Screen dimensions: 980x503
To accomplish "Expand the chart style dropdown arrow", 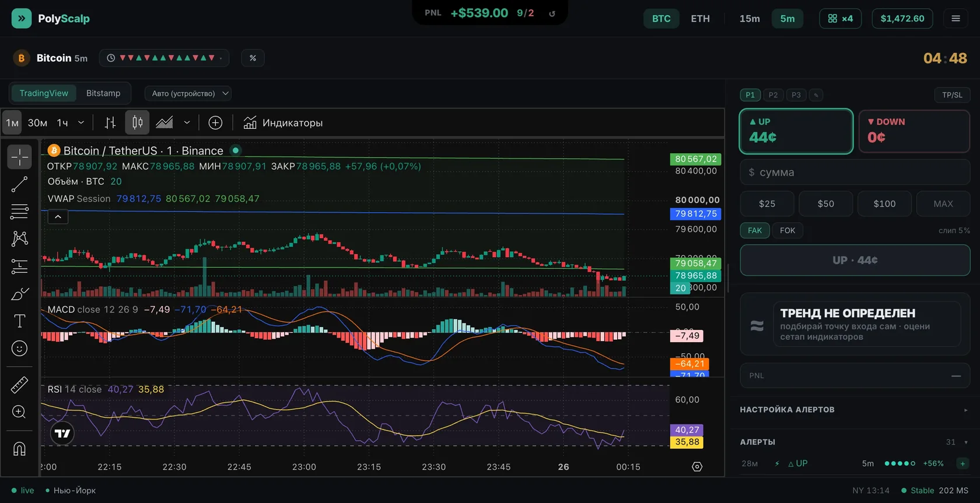I will 187,122.
